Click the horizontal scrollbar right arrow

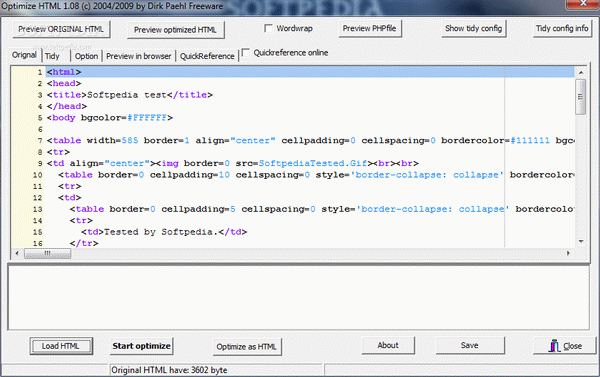coord(568,253)
